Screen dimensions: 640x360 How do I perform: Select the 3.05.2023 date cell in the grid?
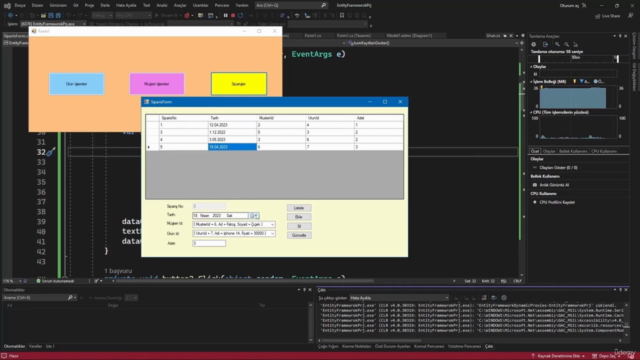click(x=232, y=140)
